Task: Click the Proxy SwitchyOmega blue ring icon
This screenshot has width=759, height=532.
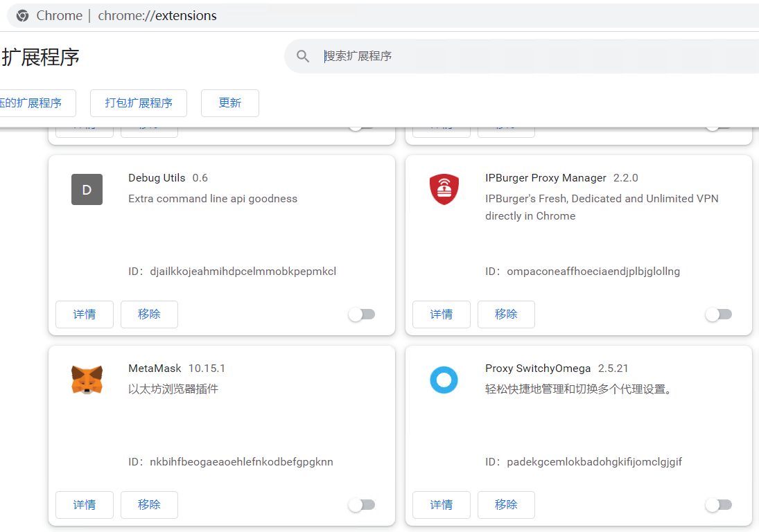Action: click(x=444, y=380)
